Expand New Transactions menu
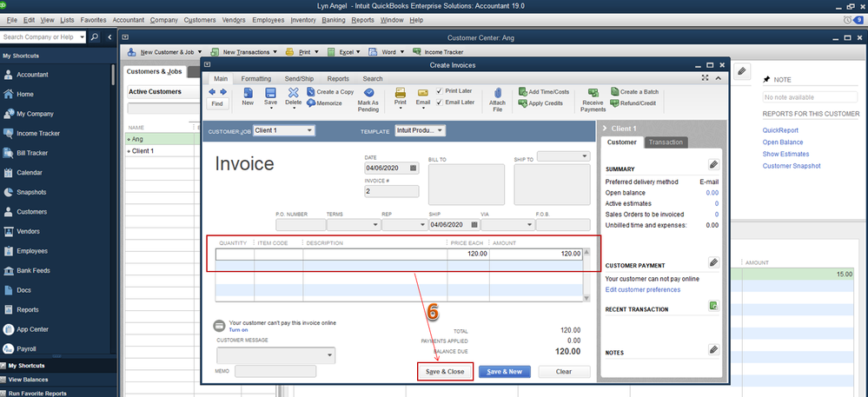This screenshot has height=397, width=868. (x=275, y=52)
